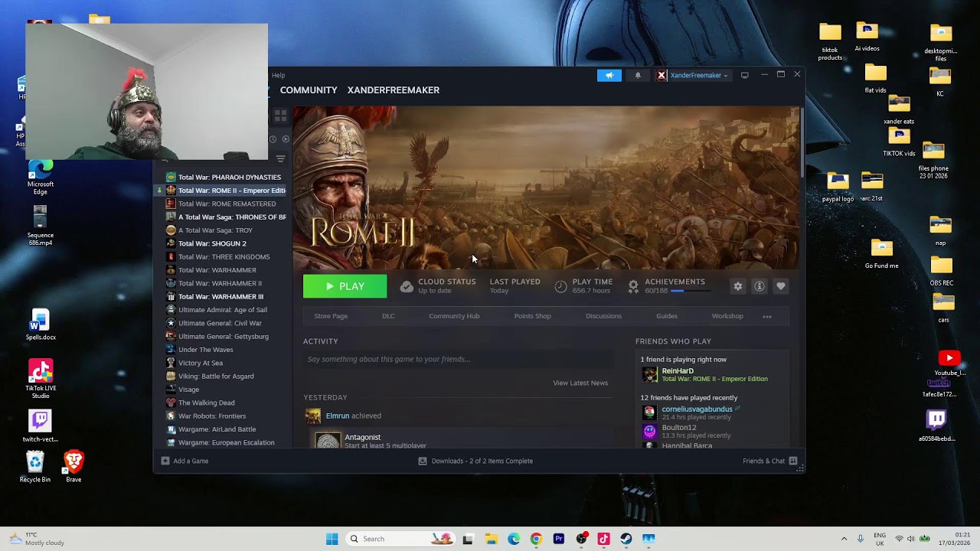This screenshot has width=980, height=551.
Task: Open the Steam notifications bell
Action: [x=638, y=75]
